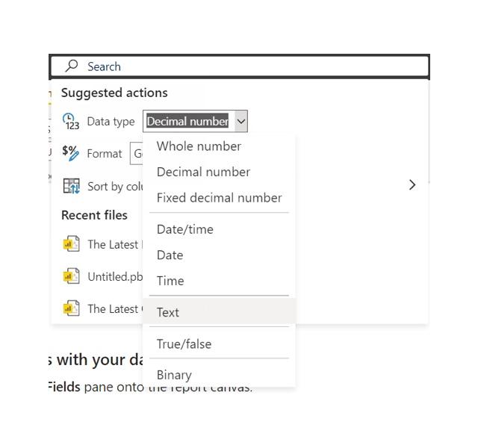Open first 'The Latest' Power BI file icon
The width and height of the screenshot is (478, 448).
pyautogui.click(x=72, y=244)
